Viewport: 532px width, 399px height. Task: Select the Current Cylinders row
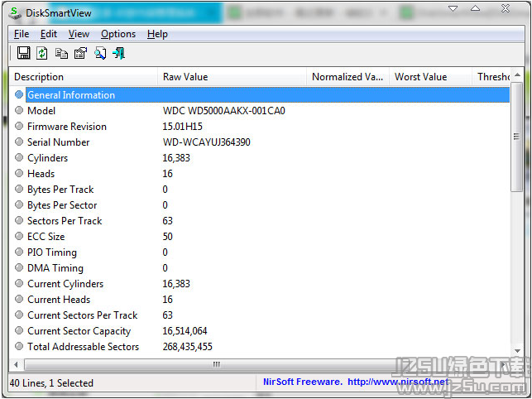click(261, 284)
